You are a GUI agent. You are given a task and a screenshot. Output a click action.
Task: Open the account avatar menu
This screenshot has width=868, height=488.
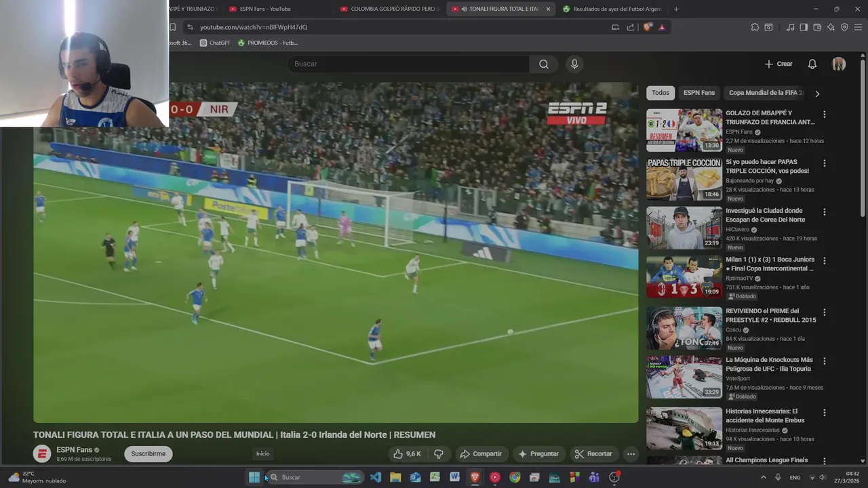(x=839, y=64)
